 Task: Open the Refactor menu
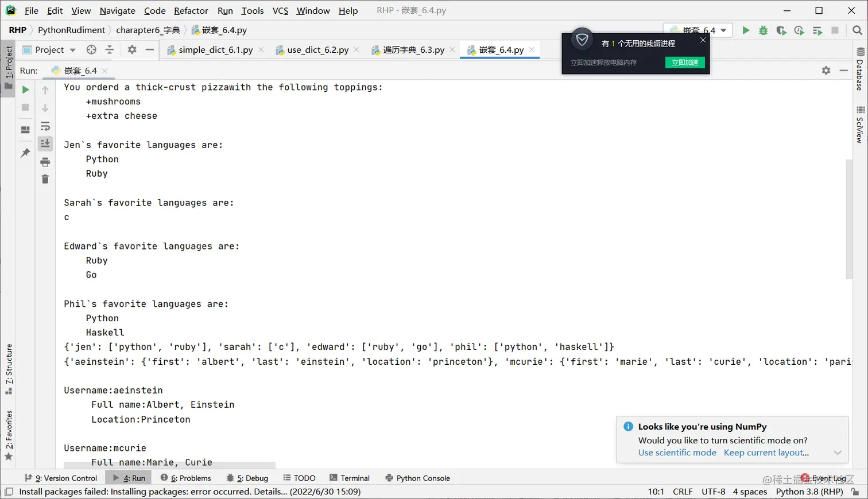pyautogui.click(x=191, y=10)
